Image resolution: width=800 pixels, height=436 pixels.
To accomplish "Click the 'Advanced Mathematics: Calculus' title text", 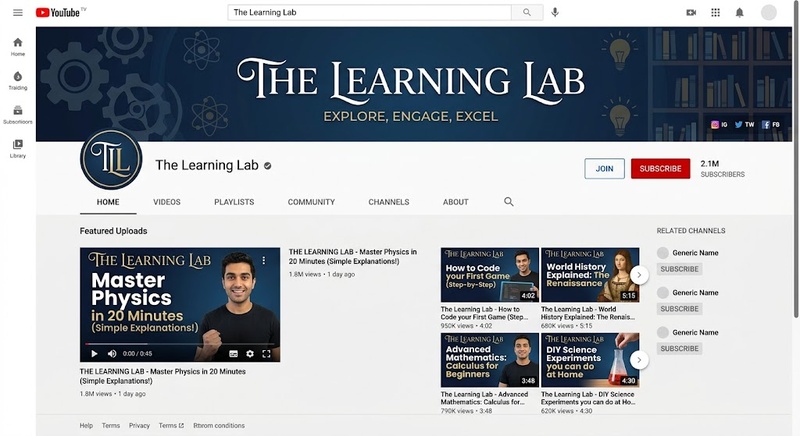I will coord(484,398).
